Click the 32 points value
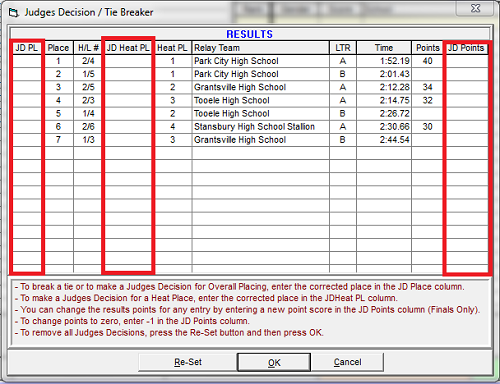The height and width of the screenshot is (384, 500). [x=427, y=100]
